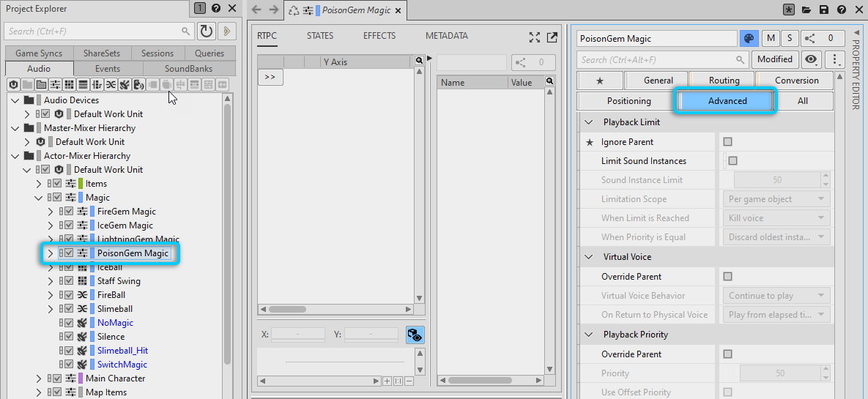Pop out the editor into a new window

(552, 37)
